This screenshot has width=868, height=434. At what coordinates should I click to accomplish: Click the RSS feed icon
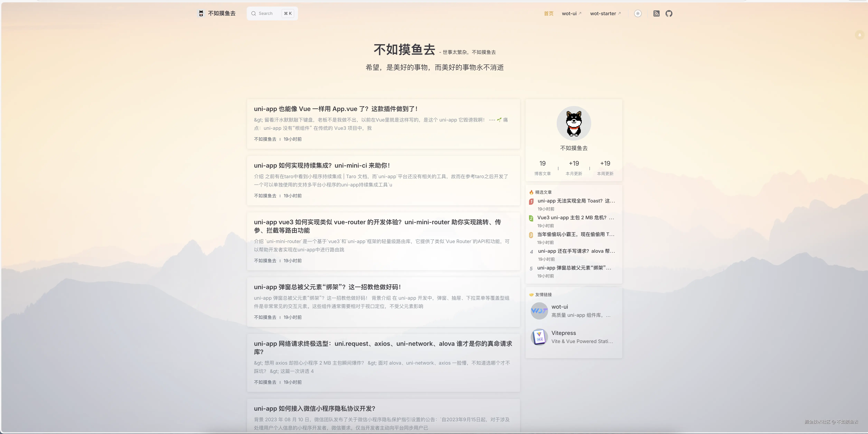pos(656,13)
